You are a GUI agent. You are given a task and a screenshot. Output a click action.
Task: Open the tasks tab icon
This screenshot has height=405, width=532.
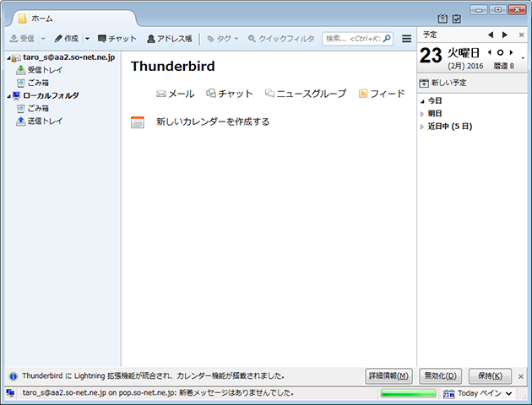pyautogui.click(x=457, y=19)
